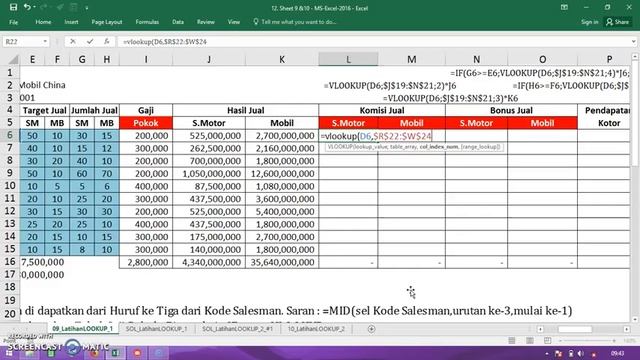Click the Hasil Jual header cell

tap(246, 110)
